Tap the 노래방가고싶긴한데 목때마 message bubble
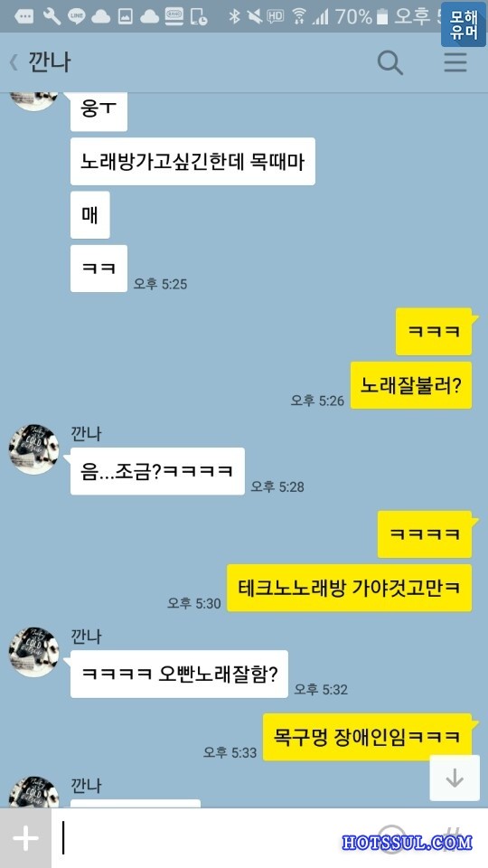 coord(192,161)
